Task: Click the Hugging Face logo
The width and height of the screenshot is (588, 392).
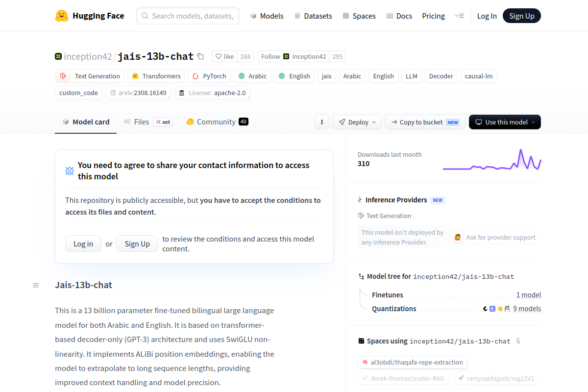Action: pos(90,16)
